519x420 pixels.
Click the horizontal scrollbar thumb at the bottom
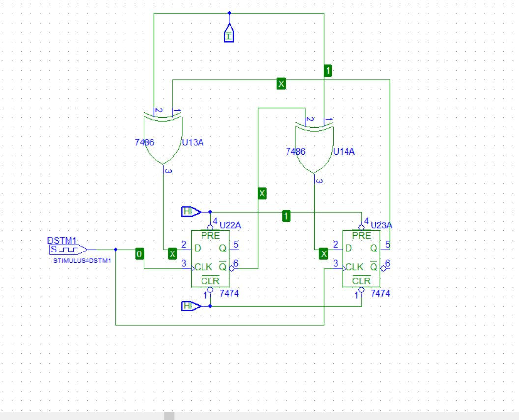tap(169, 416)
